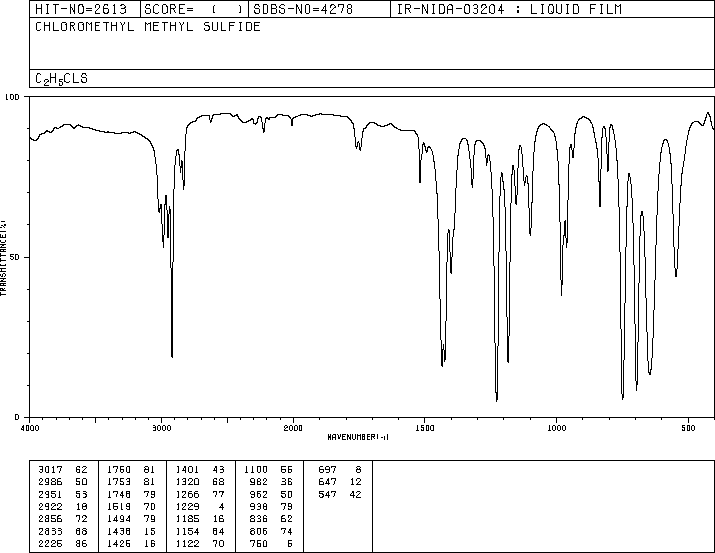715x553 pixels.
Task: Select peak table entry 1401
Action: 200,469
